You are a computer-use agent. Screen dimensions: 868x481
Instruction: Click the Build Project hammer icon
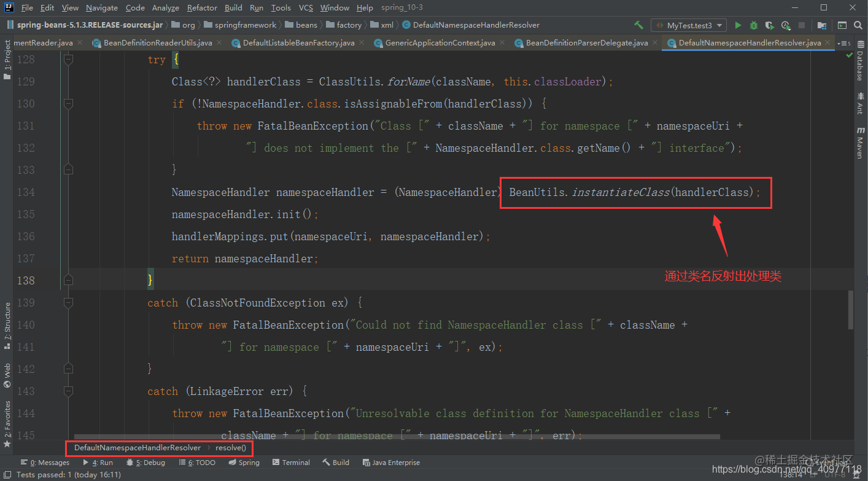pyautogui.click(x=638, y=25)
